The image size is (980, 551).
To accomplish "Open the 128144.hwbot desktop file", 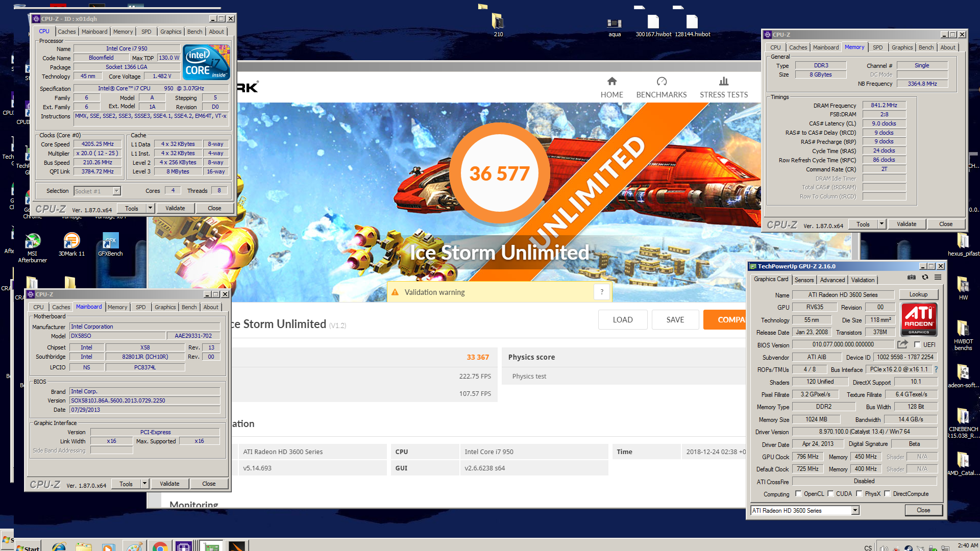I will (693, 26).
